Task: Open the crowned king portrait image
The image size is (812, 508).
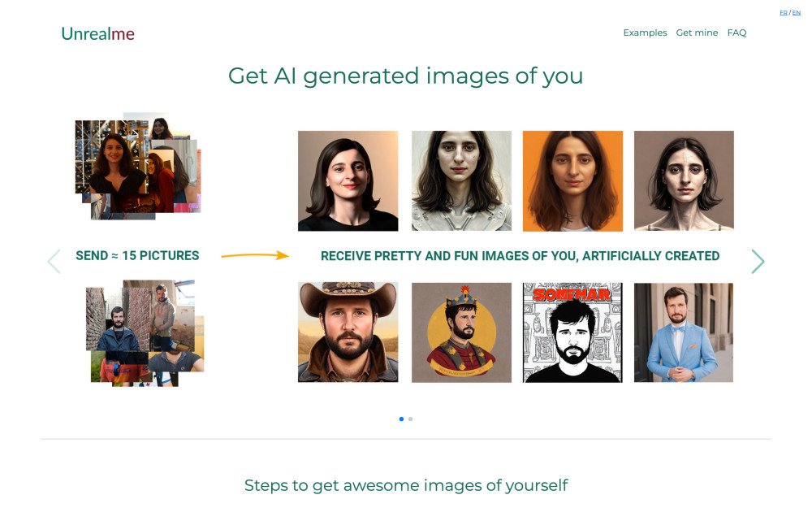Action: [x=461, y=332]
